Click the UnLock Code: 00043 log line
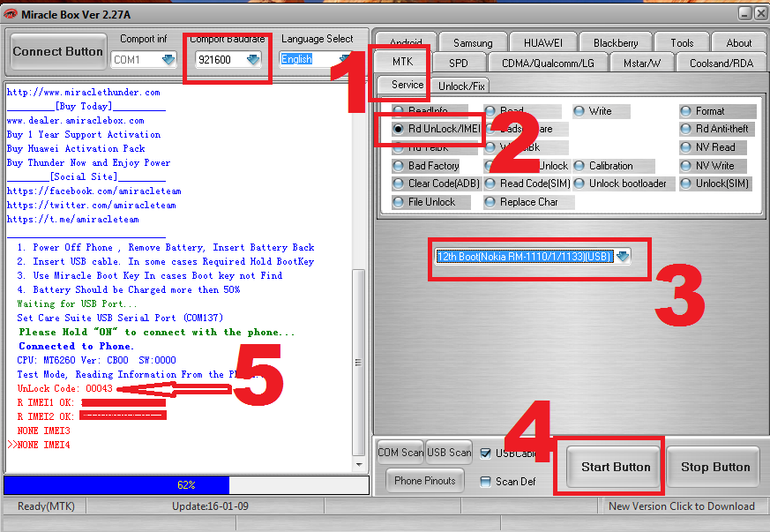The height and width of the screenshot is (532, 770). pos(64,388)
